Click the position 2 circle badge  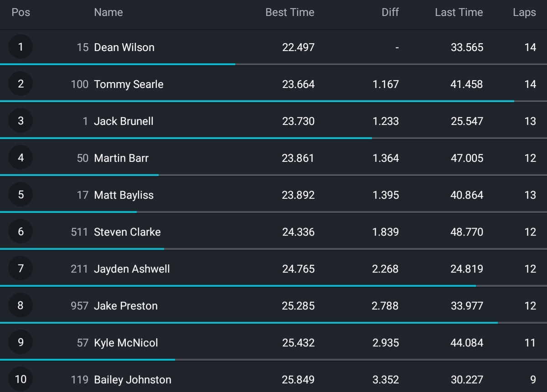point(21,84)
